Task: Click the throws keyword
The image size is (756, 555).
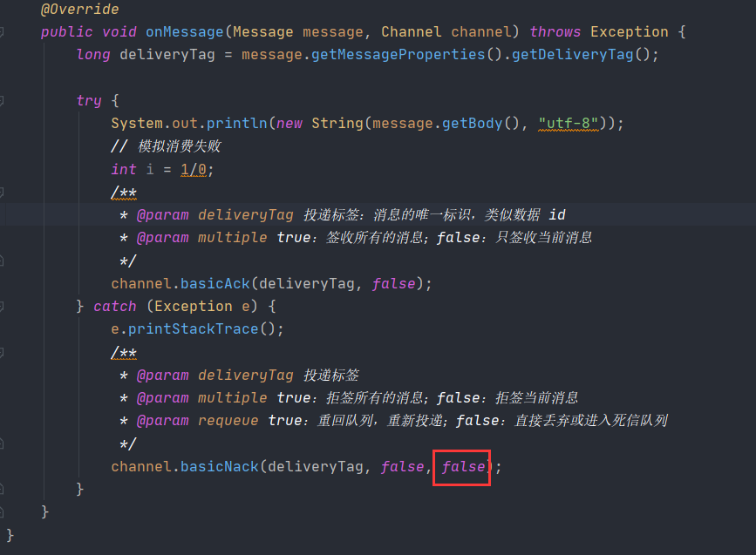Action: coord(555,31)
